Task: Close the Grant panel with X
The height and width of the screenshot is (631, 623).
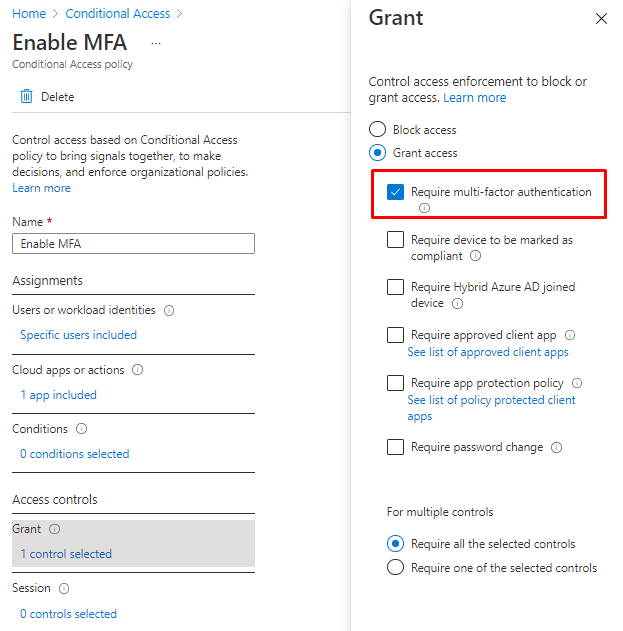Action: (601, 19)
